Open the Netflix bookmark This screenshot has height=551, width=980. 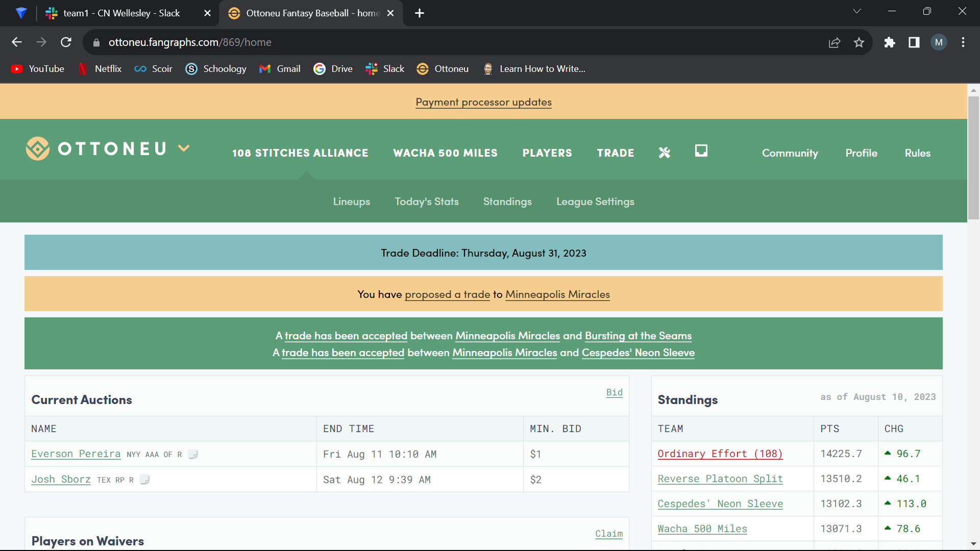(100, 69)
